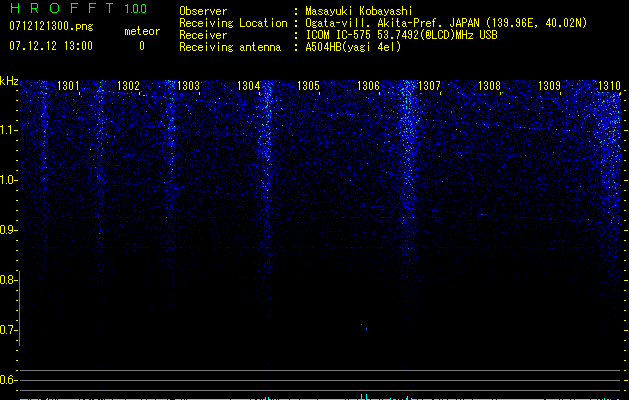The width and height of the screenshot is (629, 400).
Task: Click the meteor label
Action: 142,31
